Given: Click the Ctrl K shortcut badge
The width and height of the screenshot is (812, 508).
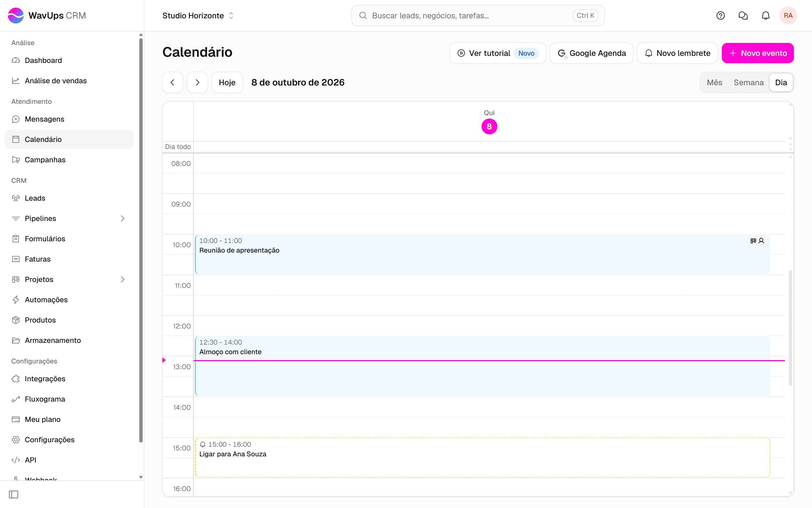Looking at the screenshot, I should (585, 16).
